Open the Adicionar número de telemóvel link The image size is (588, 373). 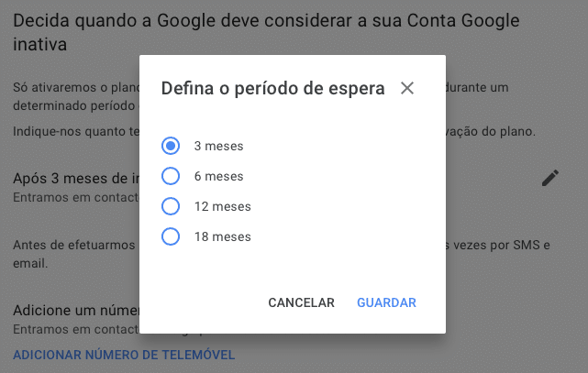124,355
